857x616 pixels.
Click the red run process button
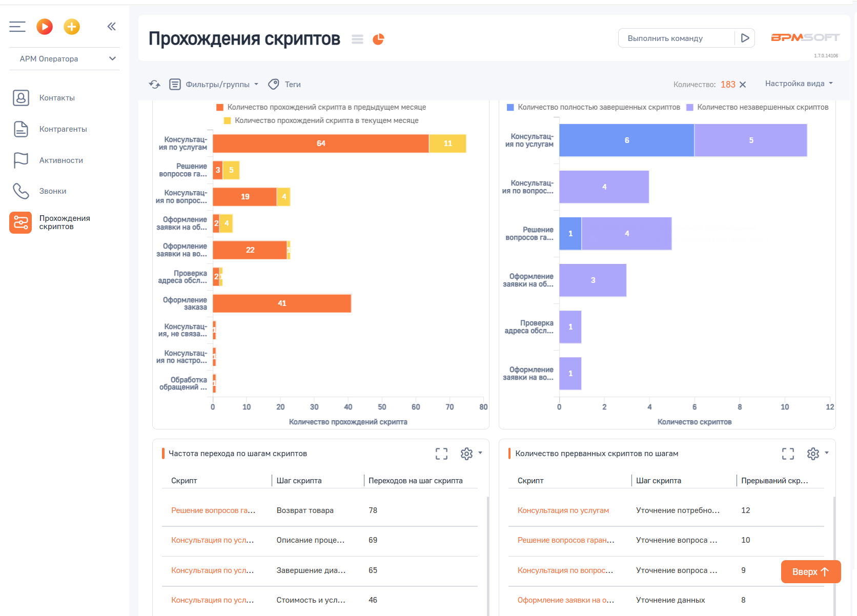(45, 26)
